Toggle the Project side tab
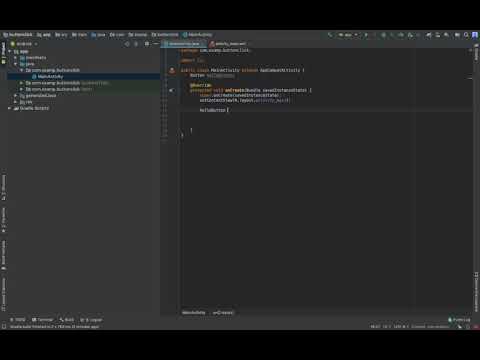 click(x=3, y=53)
